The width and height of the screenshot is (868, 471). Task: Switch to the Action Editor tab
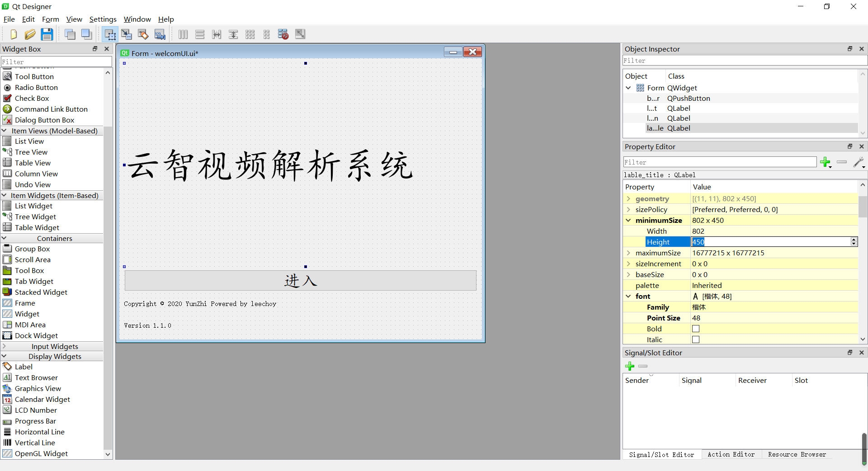[x=731, y=455]
